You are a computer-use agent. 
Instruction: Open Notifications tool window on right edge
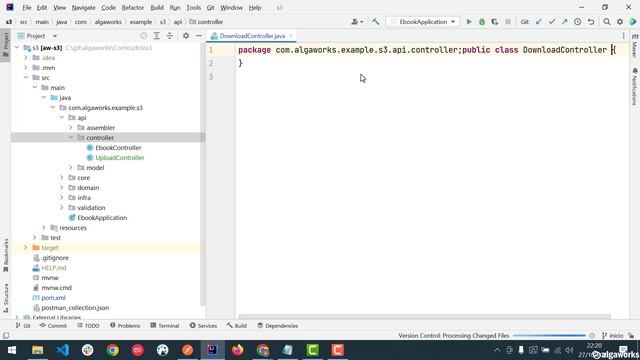(x=635, y=87)
